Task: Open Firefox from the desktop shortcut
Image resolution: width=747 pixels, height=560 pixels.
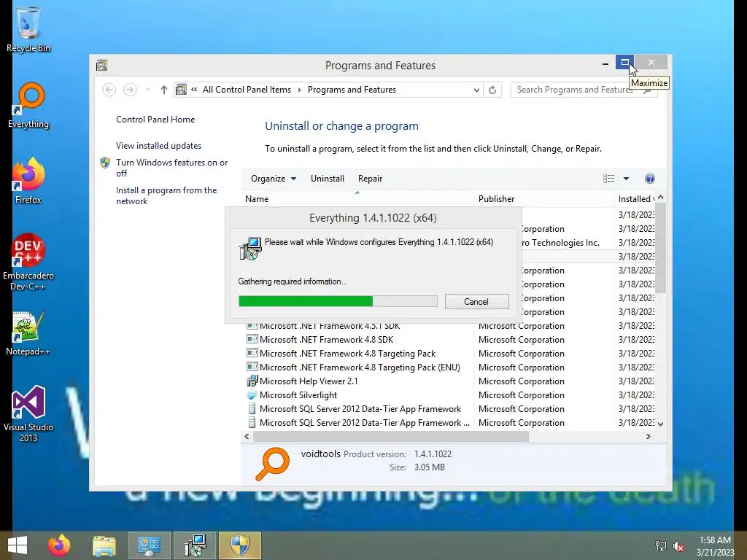Action: 28,181
